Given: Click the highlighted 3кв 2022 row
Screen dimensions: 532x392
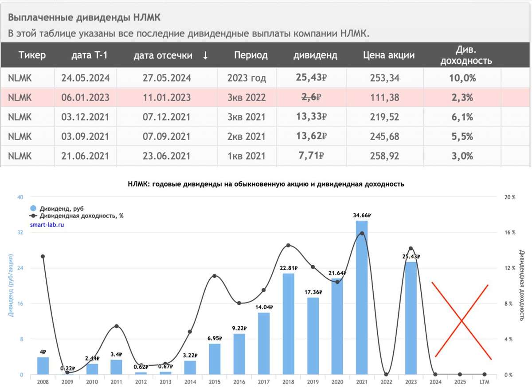Looking at the screenshot, I should coord(266,98).
